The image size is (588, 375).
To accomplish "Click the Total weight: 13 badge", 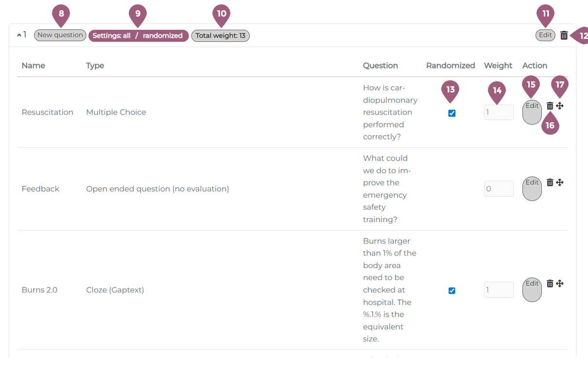I will pos(220,36).
